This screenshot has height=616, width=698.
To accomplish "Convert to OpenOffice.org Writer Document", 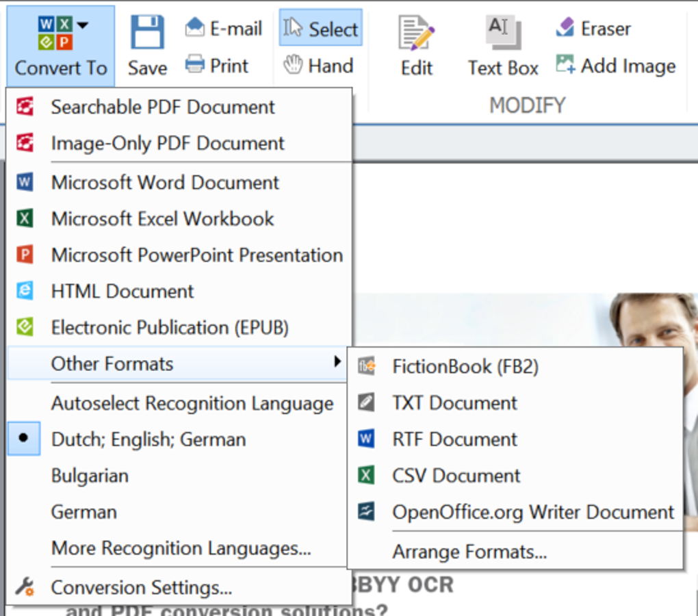I will (x=533, y=512).
